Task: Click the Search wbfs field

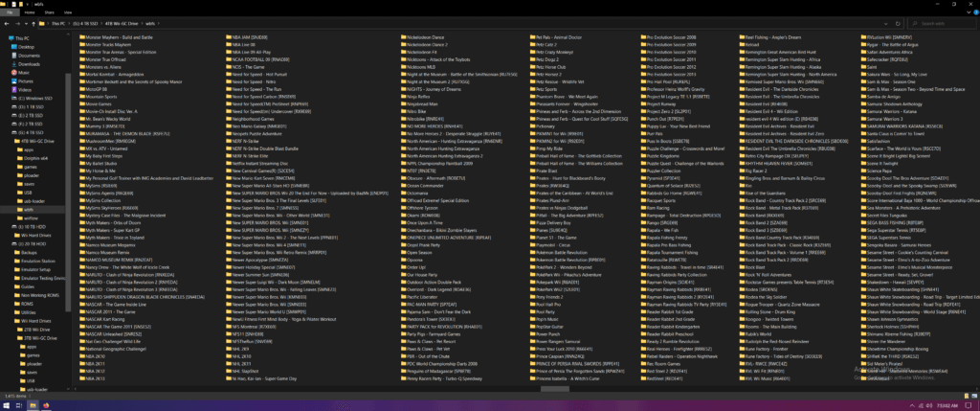Action: [x=943, y=24]
